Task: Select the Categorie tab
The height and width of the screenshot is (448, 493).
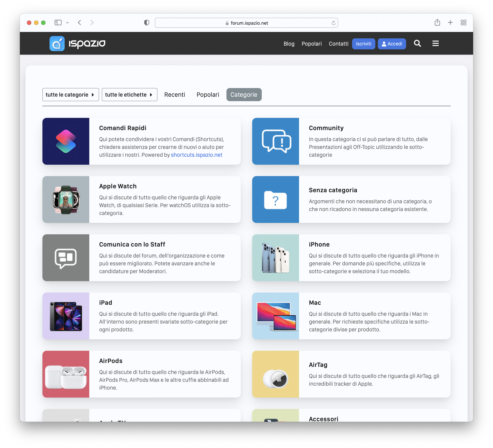Action: point(244,95)
